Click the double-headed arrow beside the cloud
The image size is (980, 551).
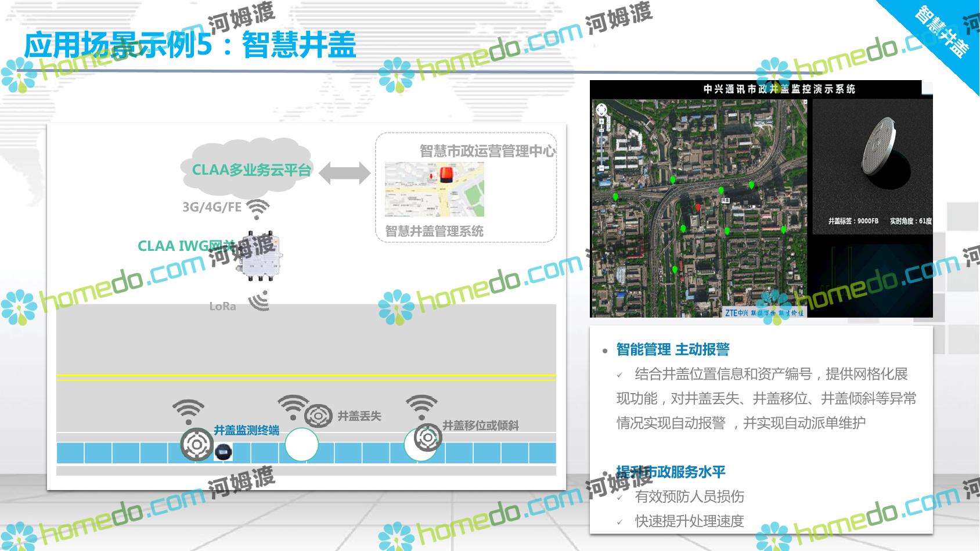[x=344, y=173]
